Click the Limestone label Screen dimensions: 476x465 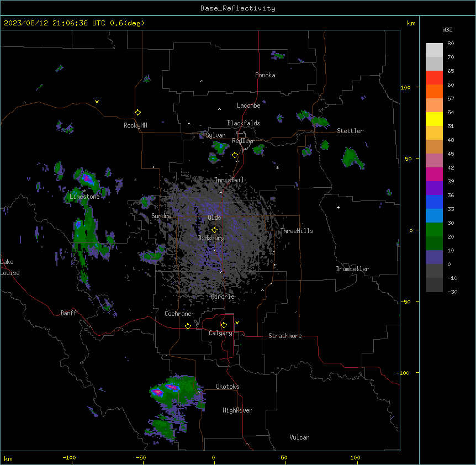point(84,197)
